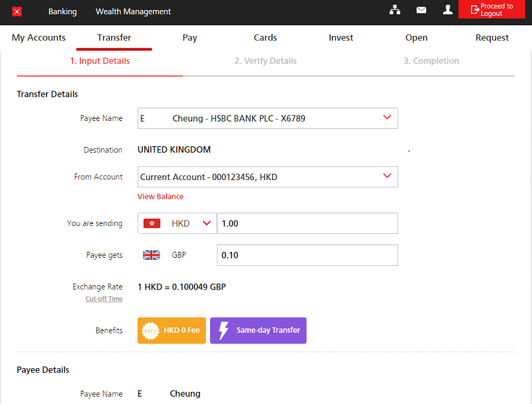Open the Cards tab
532x404 pixels.
pyautogui.click(x=265, y=38)
